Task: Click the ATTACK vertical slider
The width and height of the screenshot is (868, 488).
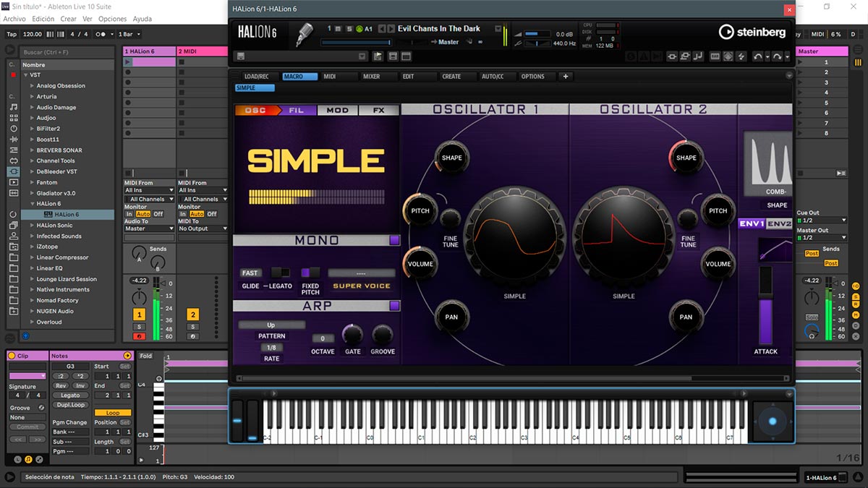Action: (x=765, y=304)
